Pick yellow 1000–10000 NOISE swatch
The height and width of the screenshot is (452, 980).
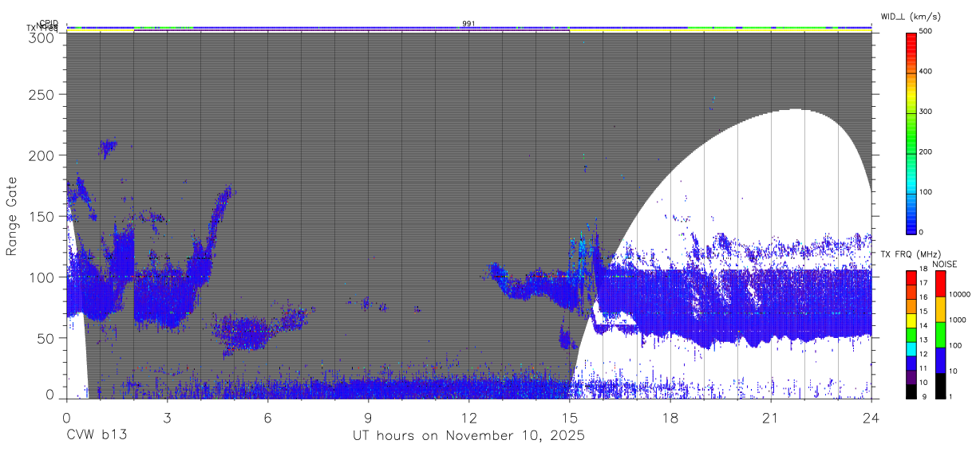tap(940, 308)
